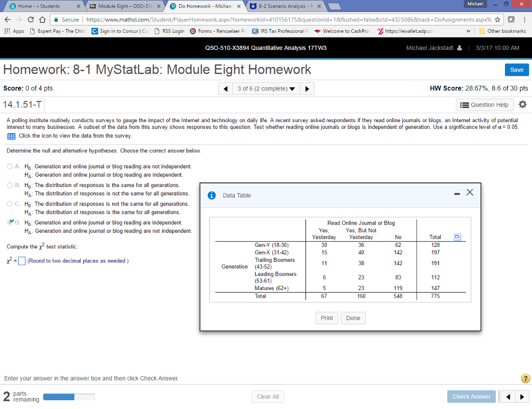The height and width of the screenshot is (409, 532).
Task: Go to next question arrow at top
Action: pyautogui.click(x=307, y=88)
